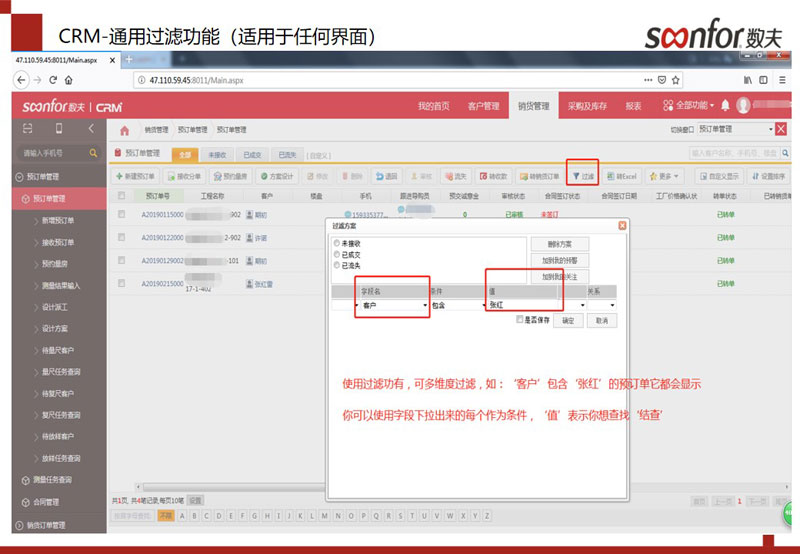Select the 未接收 radio option
The height and width of the screenshot is (554, 800).
(336, 243)
